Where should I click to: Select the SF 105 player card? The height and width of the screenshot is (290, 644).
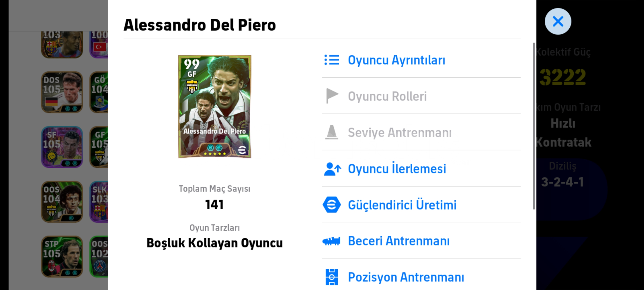point(62,147)
